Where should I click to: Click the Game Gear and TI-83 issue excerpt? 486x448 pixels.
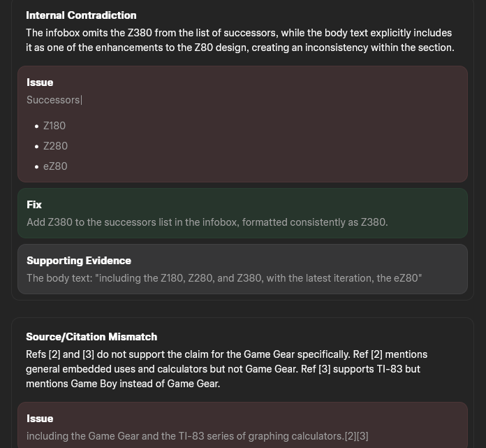coord(197,436)
